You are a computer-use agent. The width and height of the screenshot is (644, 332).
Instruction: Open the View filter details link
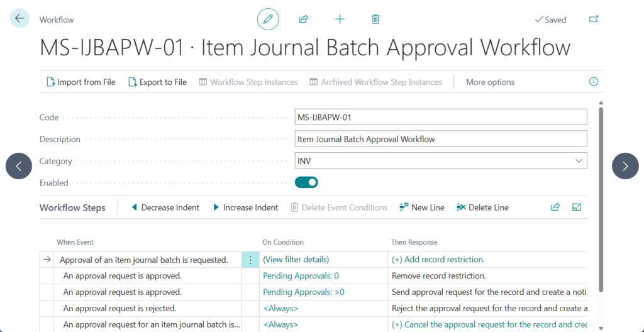(x=296, y=260)
